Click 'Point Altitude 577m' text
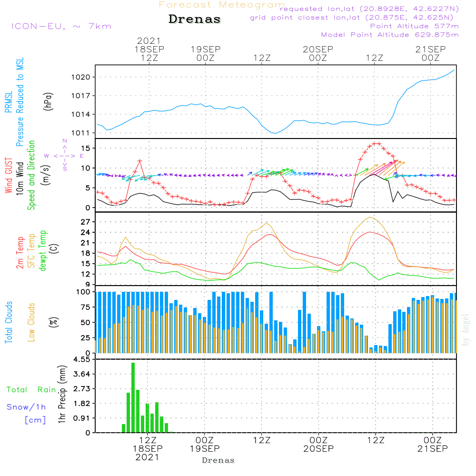 pyautogui.click(x=415, y=26)
